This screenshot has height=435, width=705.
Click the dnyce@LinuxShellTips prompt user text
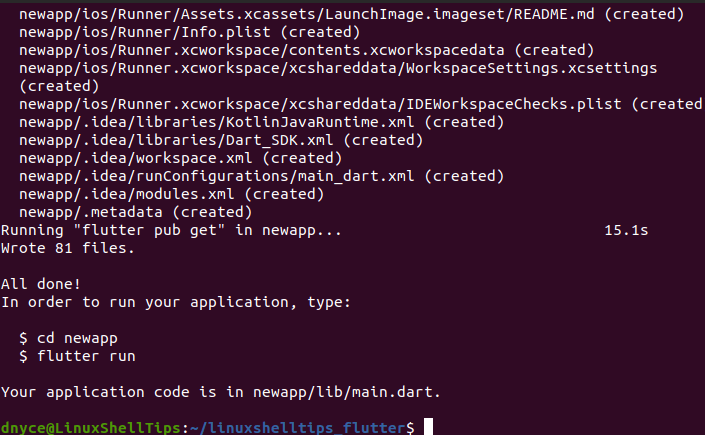click(x=91, y=427)
